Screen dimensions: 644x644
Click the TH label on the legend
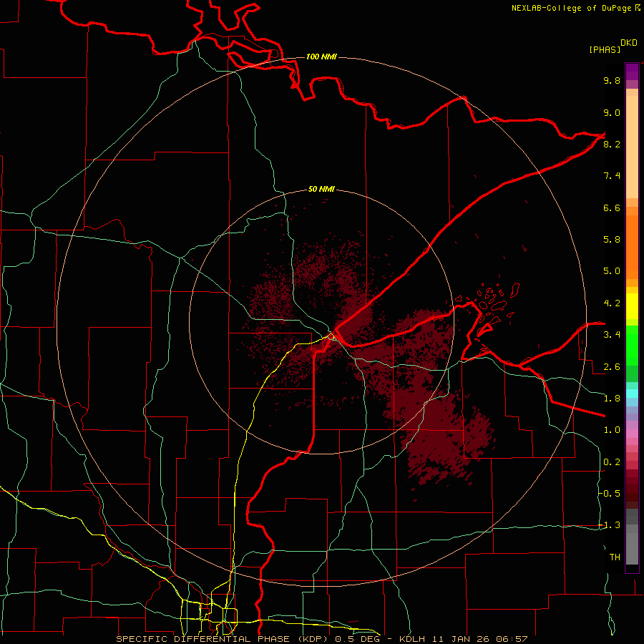click(615, 557)
